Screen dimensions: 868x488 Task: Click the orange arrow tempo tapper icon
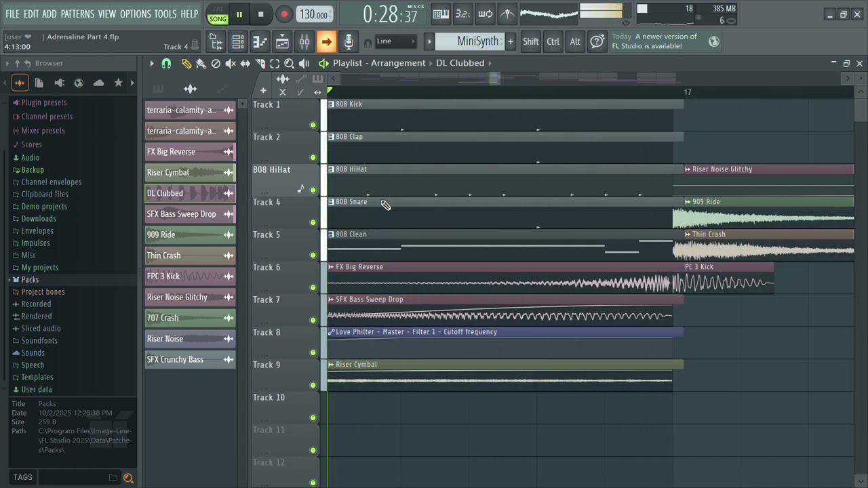326,42
